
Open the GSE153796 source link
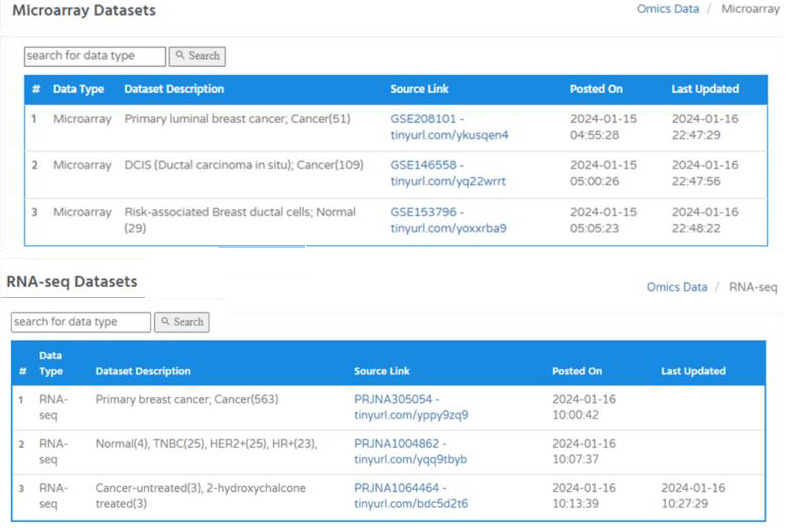[x=448, y=220]
